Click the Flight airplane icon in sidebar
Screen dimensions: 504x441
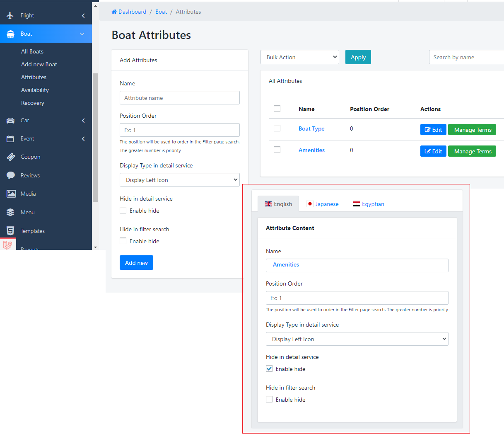[10, 15]
